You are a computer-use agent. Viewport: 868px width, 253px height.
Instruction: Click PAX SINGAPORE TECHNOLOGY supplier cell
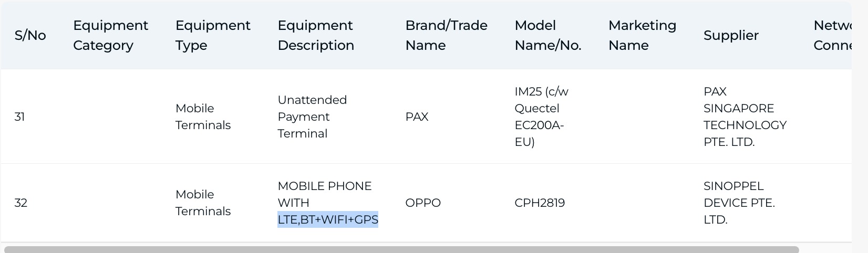click(x=745, y=117)
